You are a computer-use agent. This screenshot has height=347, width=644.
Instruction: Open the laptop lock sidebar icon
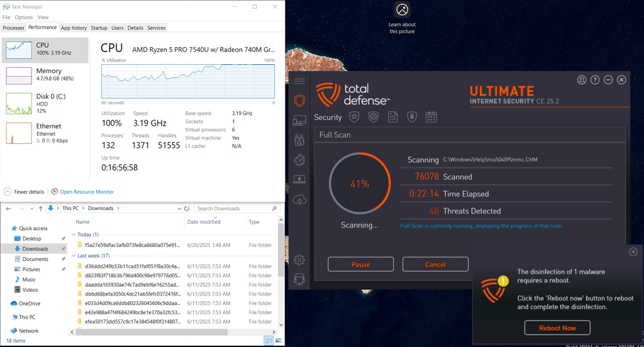(x=299, y=179)
